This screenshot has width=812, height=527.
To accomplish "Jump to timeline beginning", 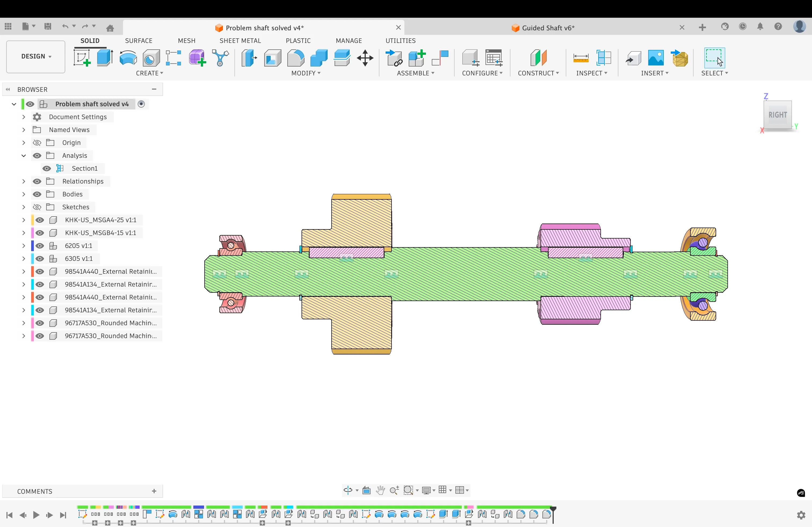I will pyautogui.click(x=9, y=515).
